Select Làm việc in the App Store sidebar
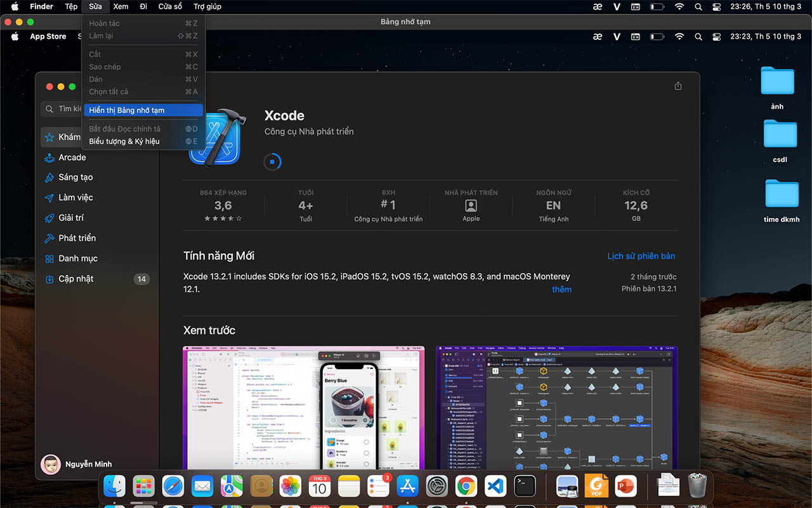The image size is (812, 508). [75, 197]
